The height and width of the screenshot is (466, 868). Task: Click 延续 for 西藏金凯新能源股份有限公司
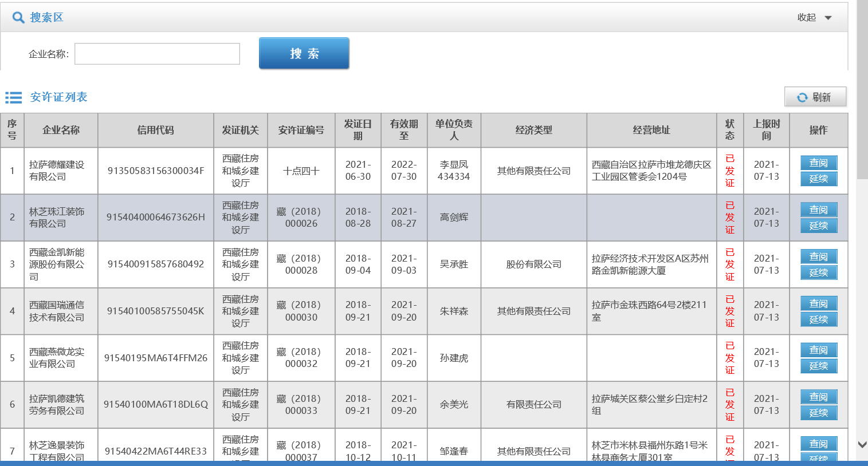click(818, 273)
